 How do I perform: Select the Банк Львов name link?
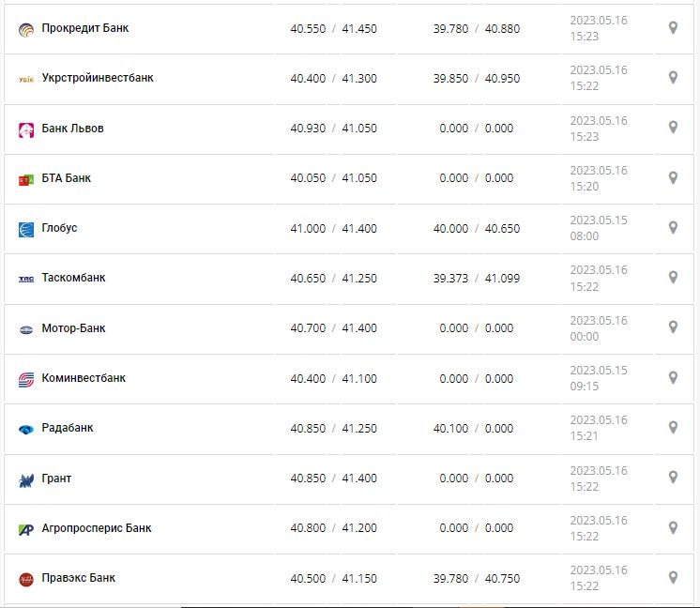pos(72,129)
